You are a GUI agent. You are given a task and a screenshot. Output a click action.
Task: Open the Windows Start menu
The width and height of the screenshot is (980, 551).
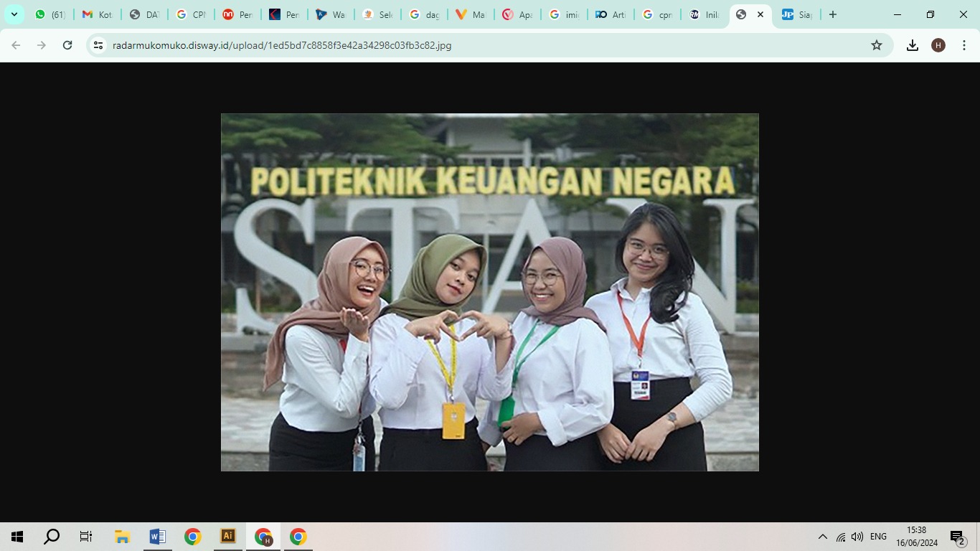coord(17,537)
